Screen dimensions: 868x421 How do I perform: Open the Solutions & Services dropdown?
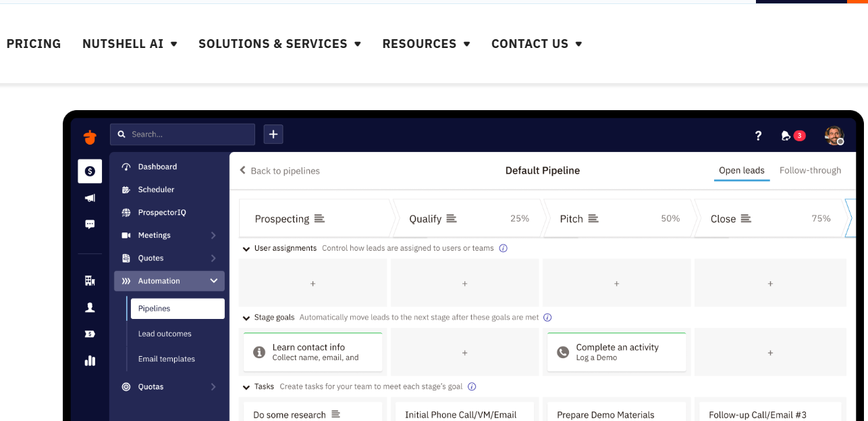pyautogui.click(x=279, y=43)
